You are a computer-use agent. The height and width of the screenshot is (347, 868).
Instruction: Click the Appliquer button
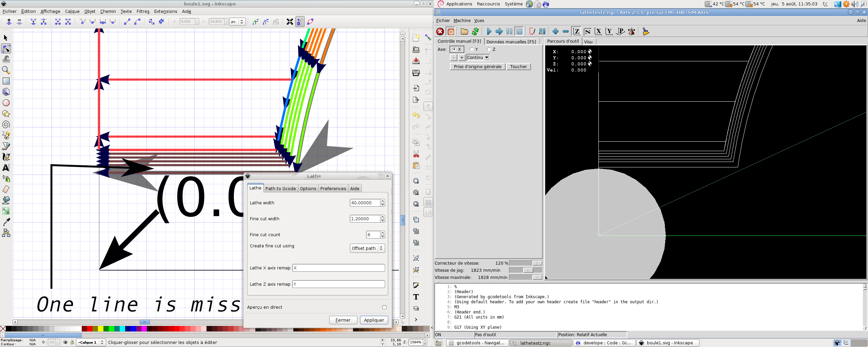[x=374, y=320]
